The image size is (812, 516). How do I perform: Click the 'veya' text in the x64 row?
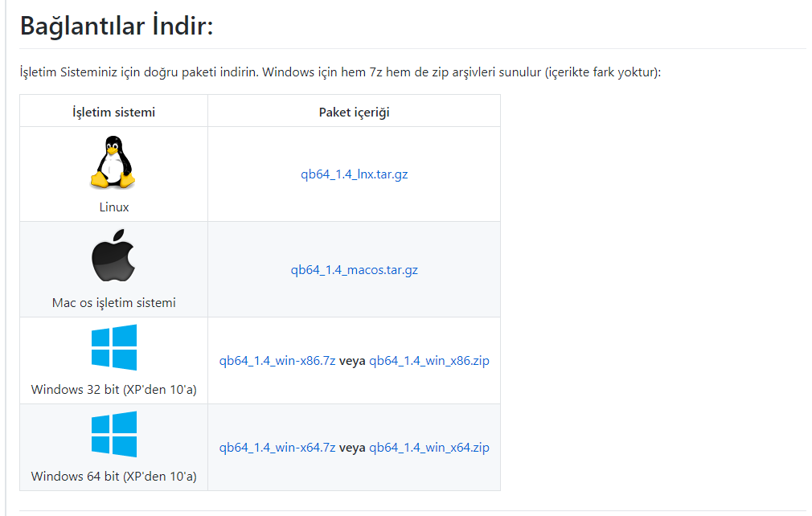tap(353, 447)
